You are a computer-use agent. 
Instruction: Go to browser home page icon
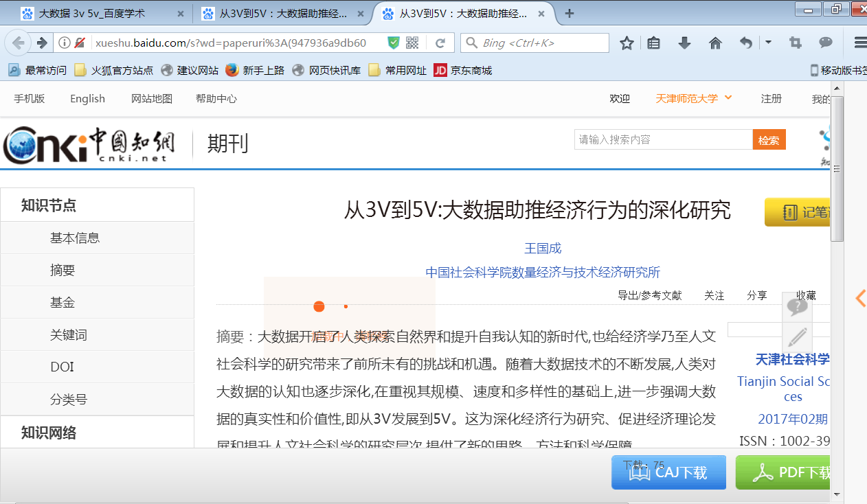(715, 43)
